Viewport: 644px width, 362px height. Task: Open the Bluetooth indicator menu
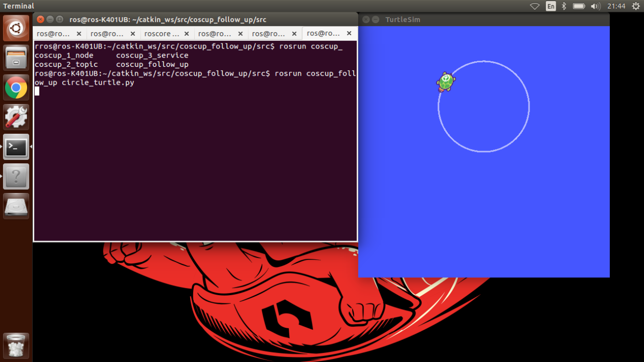(x=564, y=6)
